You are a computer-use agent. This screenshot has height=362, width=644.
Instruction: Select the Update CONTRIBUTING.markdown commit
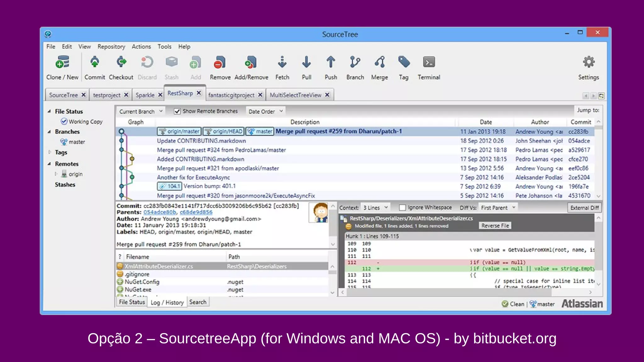355,141
